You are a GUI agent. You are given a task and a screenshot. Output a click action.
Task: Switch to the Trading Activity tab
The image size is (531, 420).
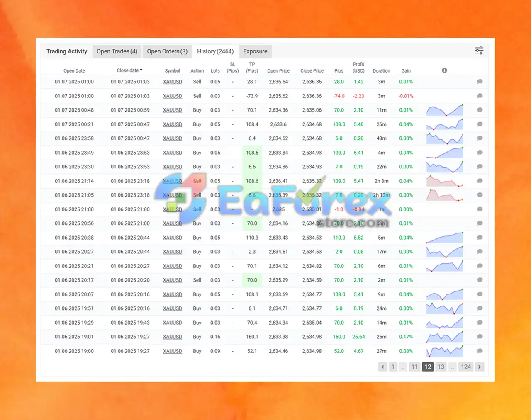pos(67,51)
